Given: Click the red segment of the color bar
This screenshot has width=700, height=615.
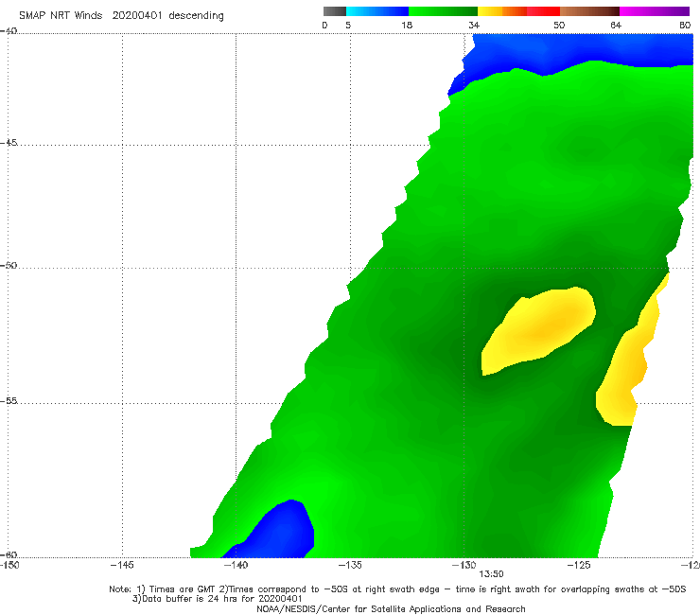Looking at the screenshot, I should pos(543,11).
